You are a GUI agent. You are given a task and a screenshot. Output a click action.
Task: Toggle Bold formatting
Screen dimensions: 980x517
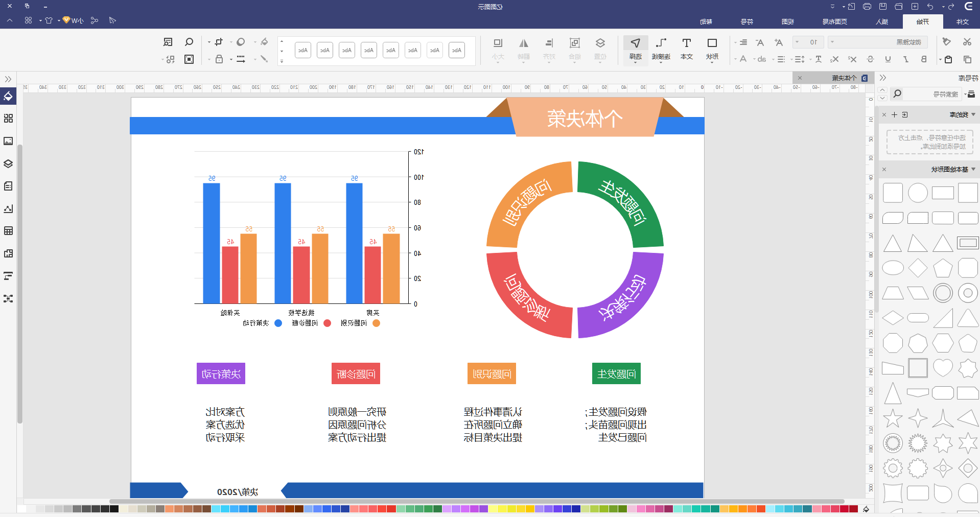[924, 59]
